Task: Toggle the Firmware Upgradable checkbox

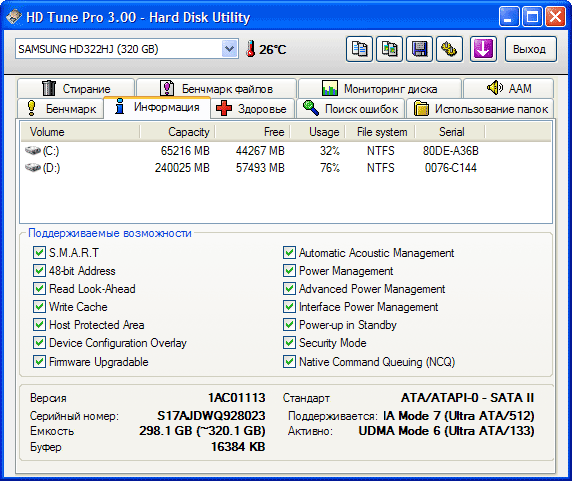Action: pos(39,362)
